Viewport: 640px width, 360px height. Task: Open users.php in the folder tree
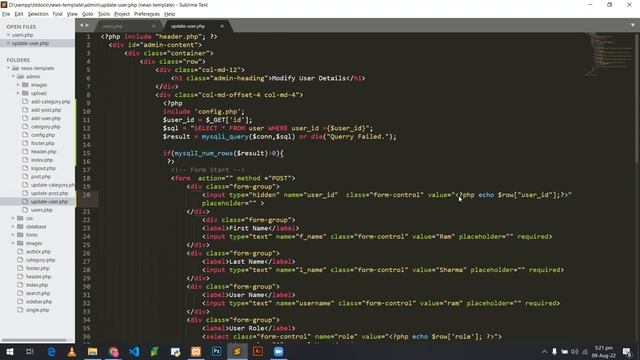42,210
